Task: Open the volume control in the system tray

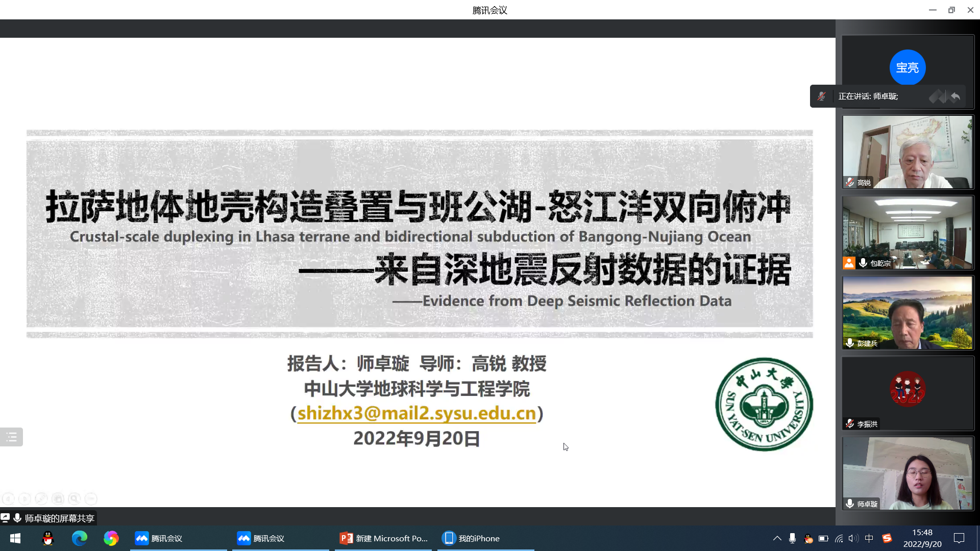Action: [853, 538]
